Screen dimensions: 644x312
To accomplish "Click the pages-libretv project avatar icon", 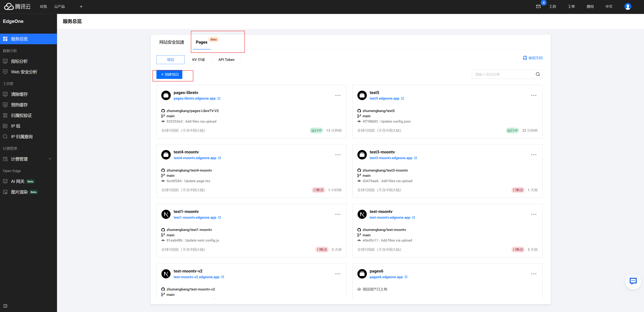I will [x=166, y=95].
